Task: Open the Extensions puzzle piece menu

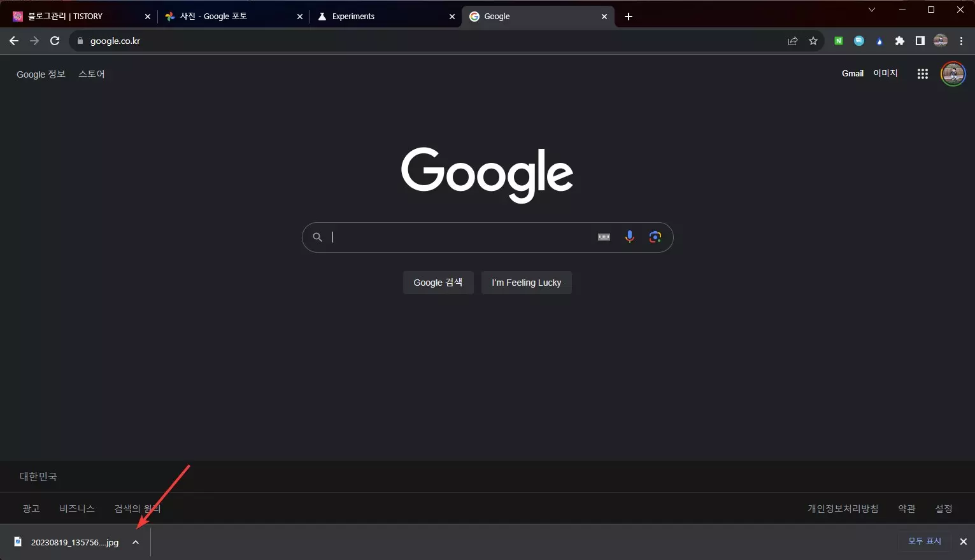Action: (900, 41)
